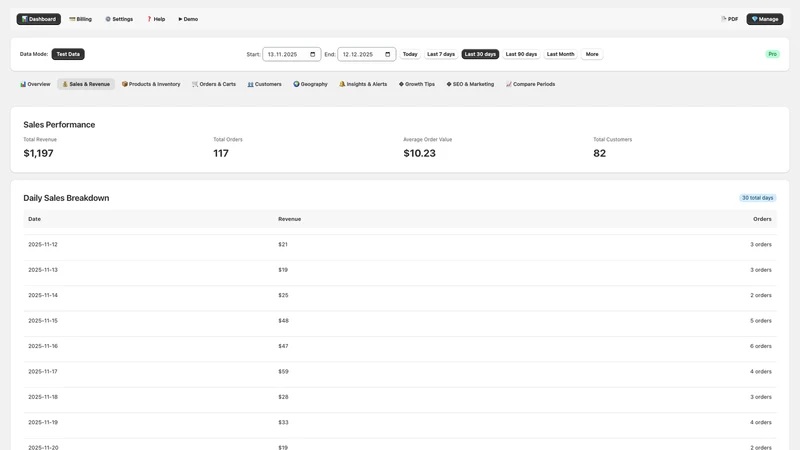Launch the Demo from the top bar
The width and height of the screenshot is (800, 450).
188,19
